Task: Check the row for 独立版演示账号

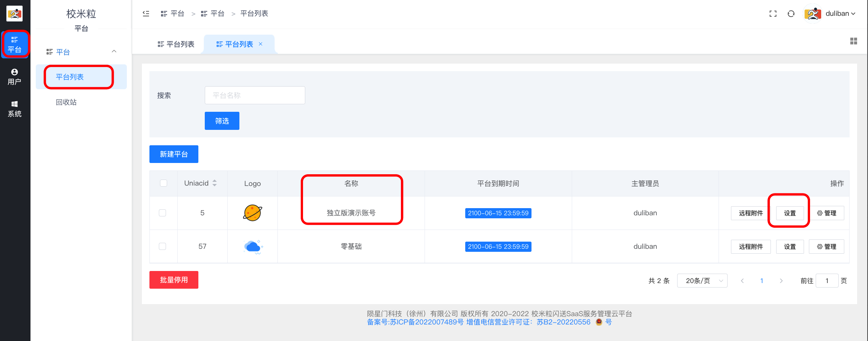Action: coord(163,213)
